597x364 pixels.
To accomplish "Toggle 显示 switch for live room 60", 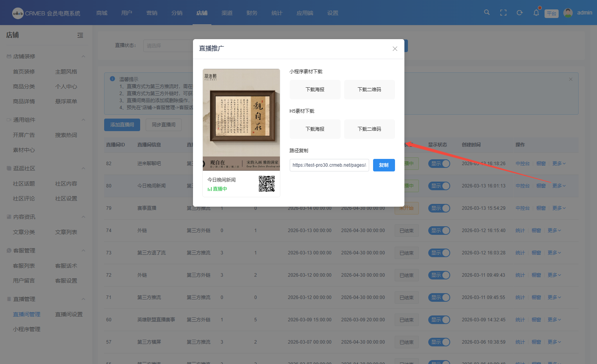I will click(x=439, y=320).
